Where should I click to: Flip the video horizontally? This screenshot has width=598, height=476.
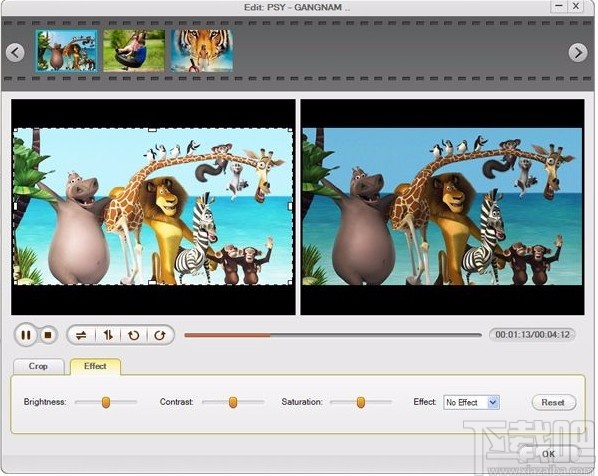pyautogui.click(x=81, y=335)
